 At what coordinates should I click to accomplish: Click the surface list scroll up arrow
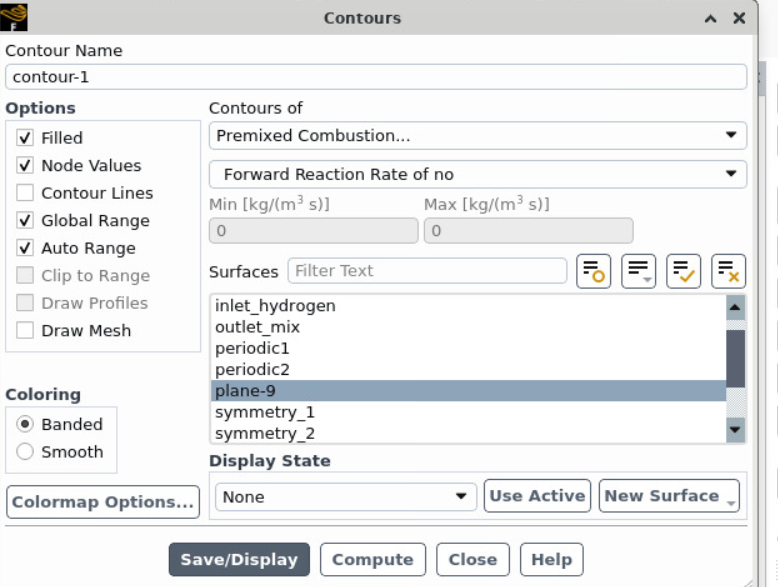click(735, 307)
